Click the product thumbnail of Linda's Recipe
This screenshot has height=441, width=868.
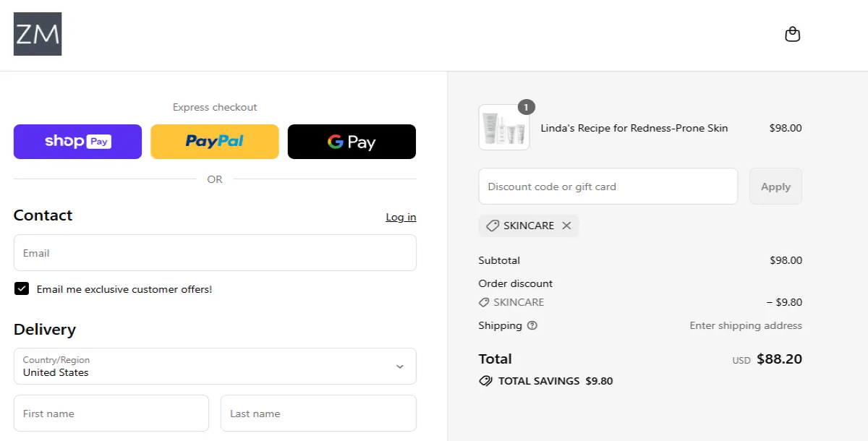point(504,128)
